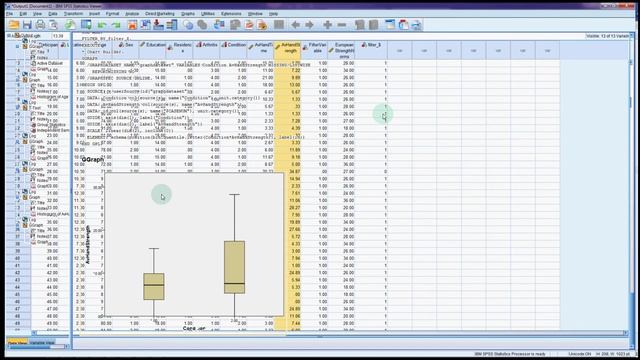Click the taller right boxplot box

coord(235,267)
